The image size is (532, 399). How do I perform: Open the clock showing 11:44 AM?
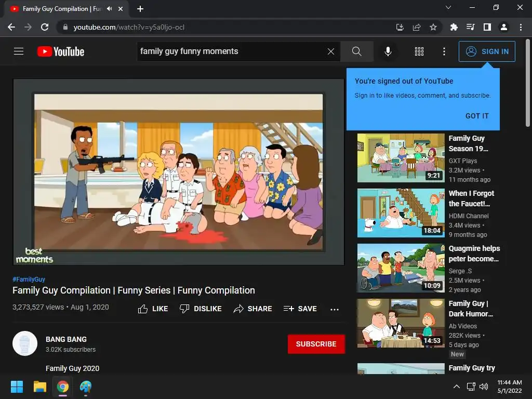click(510, 387)
